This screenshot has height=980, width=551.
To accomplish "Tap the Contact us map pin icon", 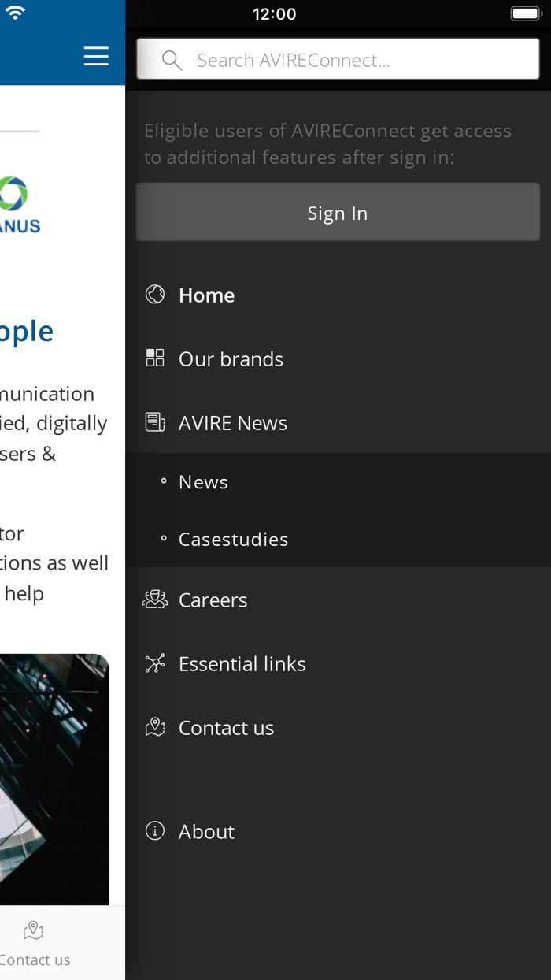I will click(x=154, y=726).
